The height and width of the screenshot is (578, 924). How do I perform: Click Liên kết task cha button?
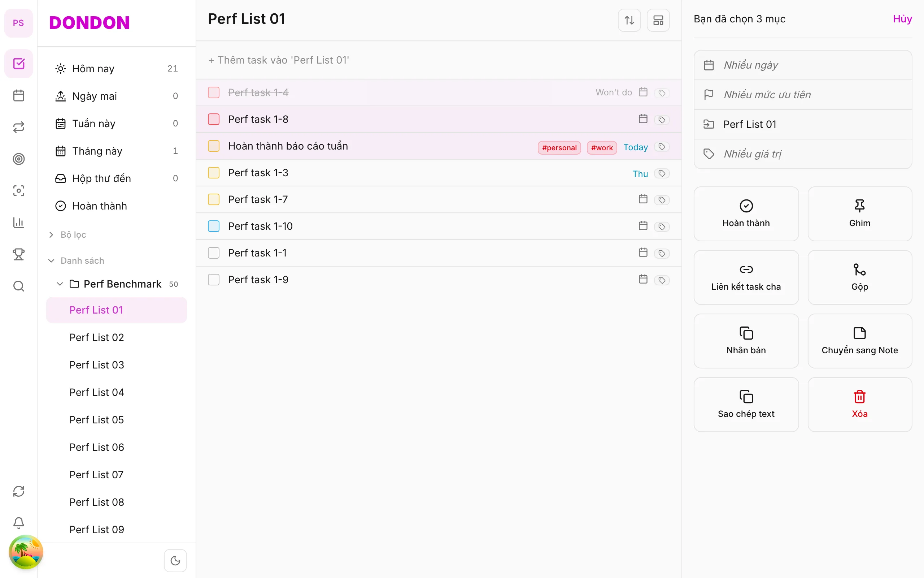tap(746, 277)
